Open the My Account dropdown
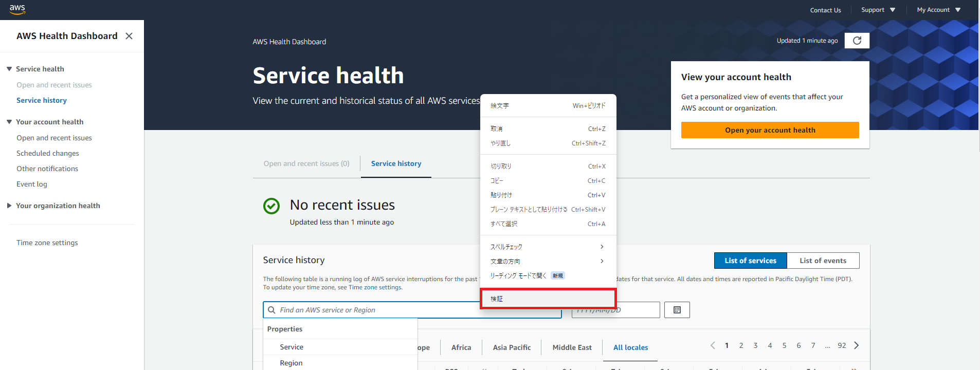Image resolution: width=980 pixels, height=370 pixels. (x=938, y=10)
